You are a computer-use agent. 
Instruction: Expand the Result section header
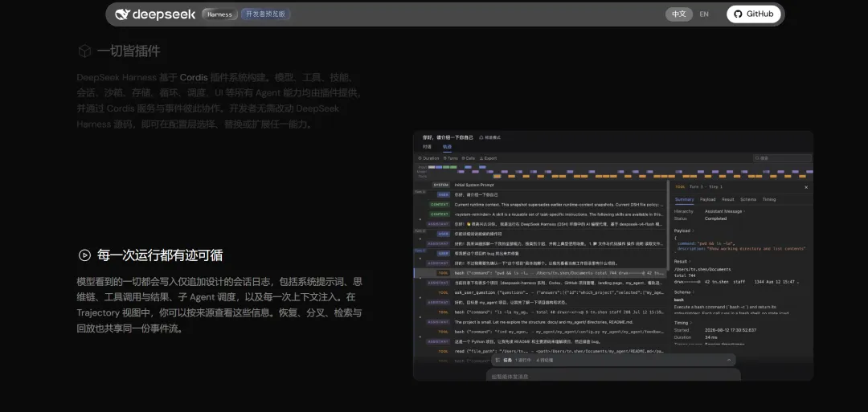[x=682, y=262]
